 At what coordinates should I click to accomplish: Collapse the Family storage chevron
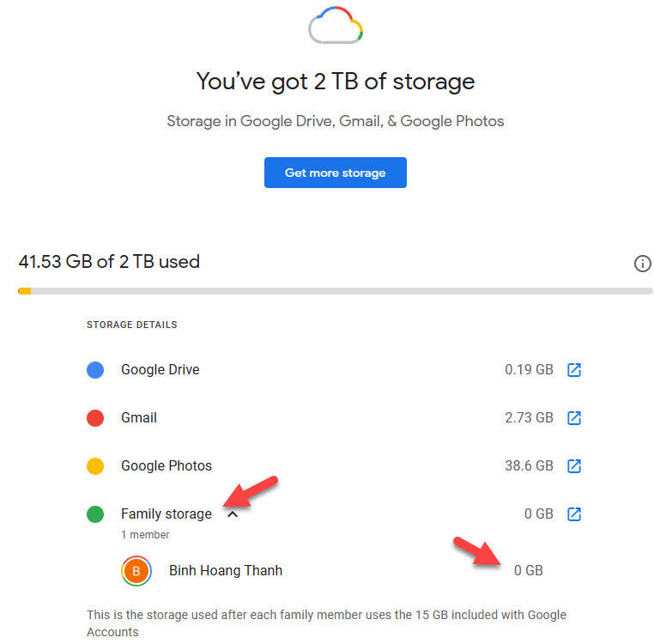(x=233, y=514)
